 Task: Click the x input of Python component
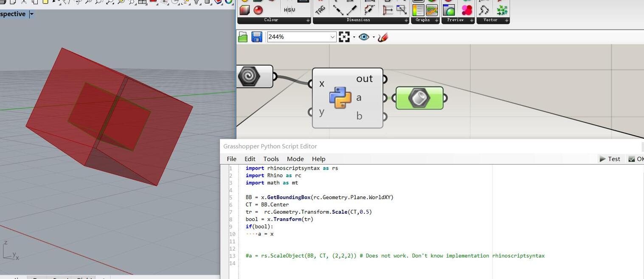pyautogui.click(x=322, y=84)
